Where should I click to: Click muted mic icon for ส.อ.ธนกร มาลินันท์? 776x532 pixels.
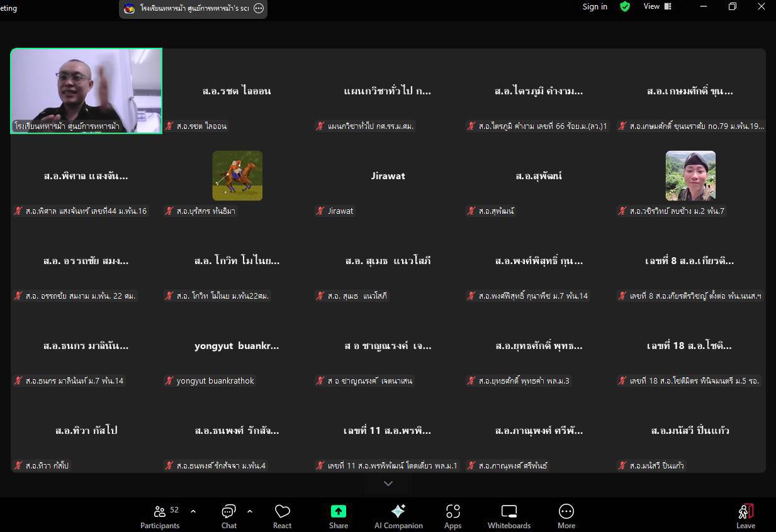point(18,380)
